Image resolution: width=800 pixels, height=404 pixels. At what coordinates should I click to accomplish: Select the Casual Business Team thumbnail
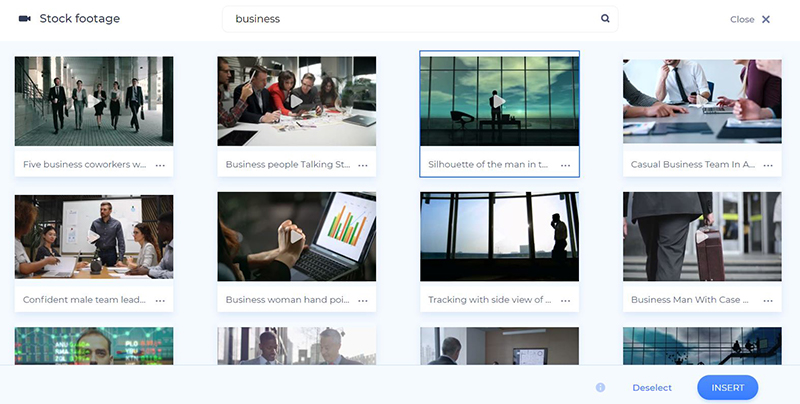click(702, 101)
